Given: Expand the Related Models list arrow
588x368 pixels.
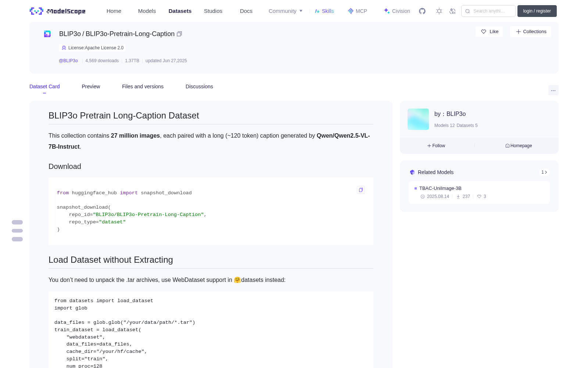Looking at the screenshot, I should [x=544, y=172].
